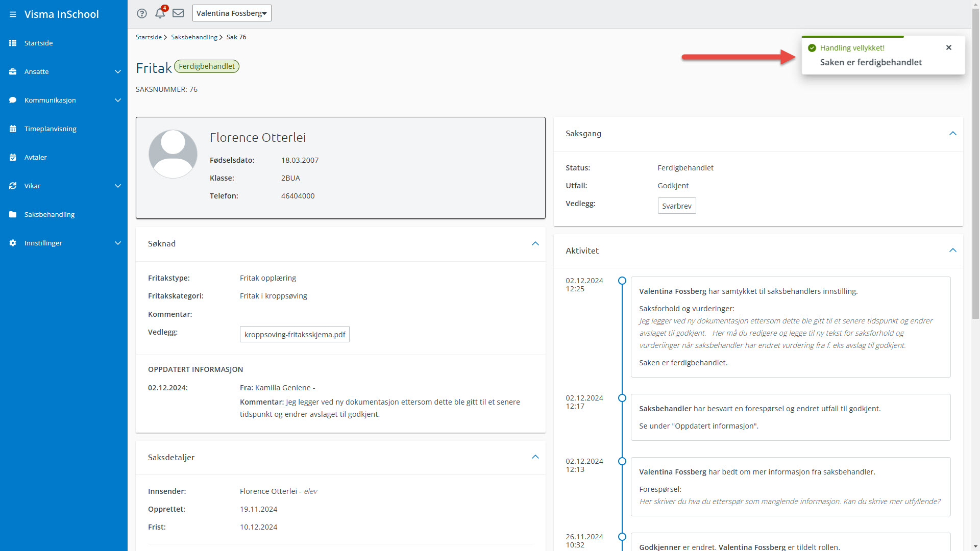Open the Valentina Fossberg user dropdown
The height and width of the screenshot is (551, 980).
click(232, 13)
